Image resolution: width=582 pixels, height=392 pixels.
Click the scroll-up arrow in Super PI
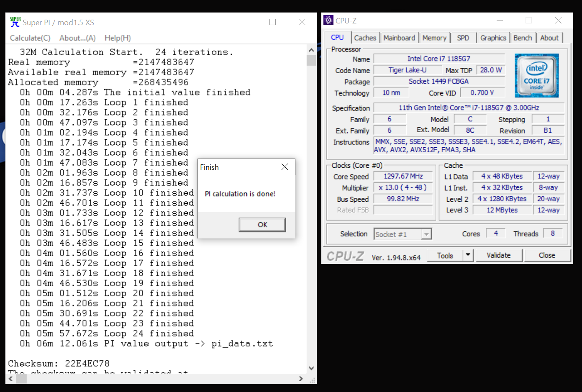point(311,50)
